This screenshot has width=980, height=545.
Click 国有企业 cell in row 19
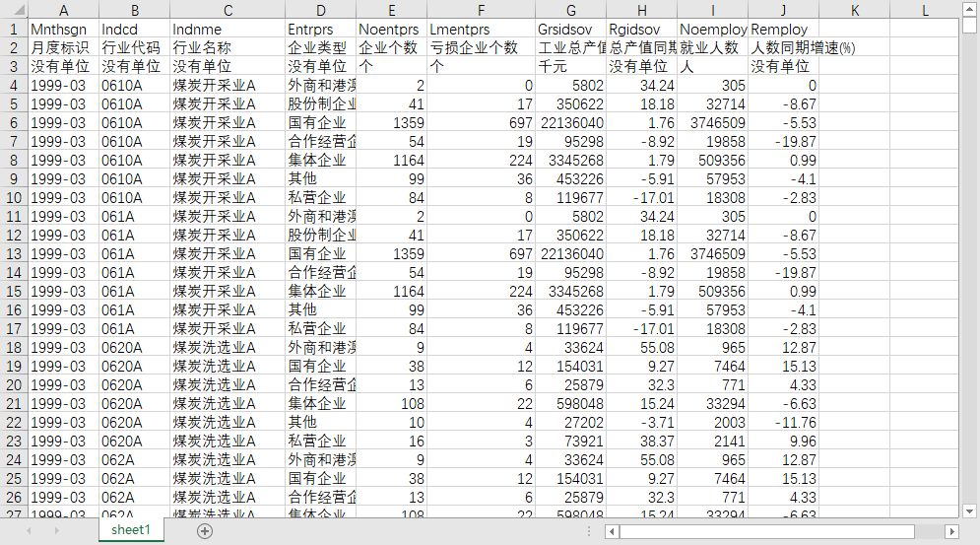tap(321, 366)
